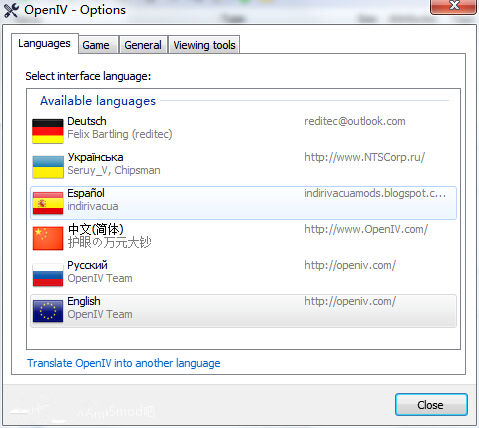Click indirivacuamods.blogspot address text
This screenshot has height=428, width=479.
tap(375, 193)
